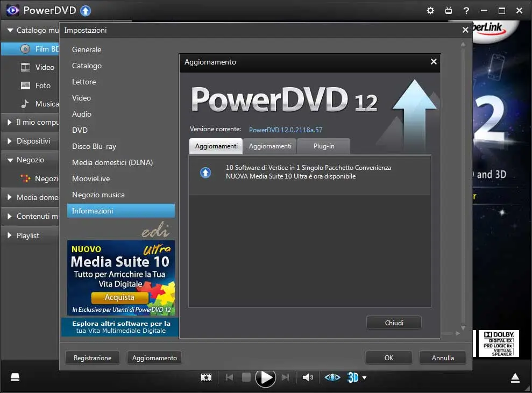
Task: Click the TV mode icon in title bar
Action: 449,11
